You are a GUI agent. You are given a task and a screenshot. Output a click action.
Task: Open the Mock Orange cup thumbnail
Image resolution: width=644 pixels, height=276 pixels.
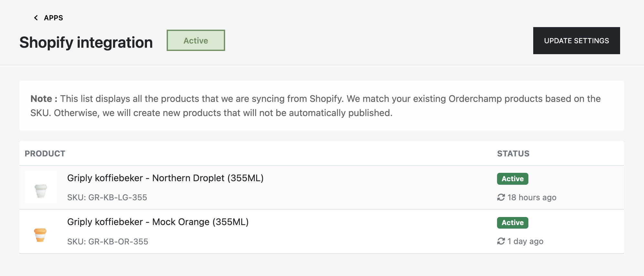[40, 235]
